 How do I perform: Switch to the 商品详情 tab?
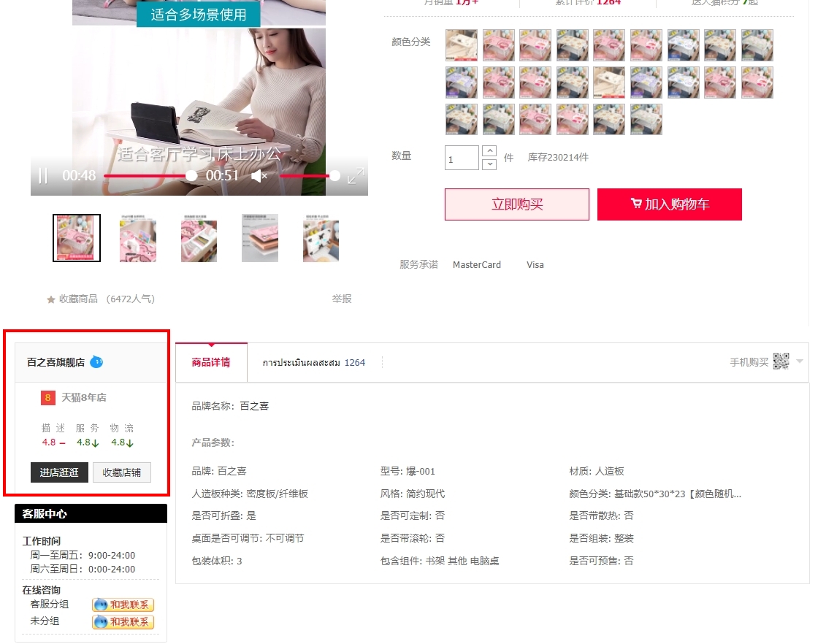211,362
